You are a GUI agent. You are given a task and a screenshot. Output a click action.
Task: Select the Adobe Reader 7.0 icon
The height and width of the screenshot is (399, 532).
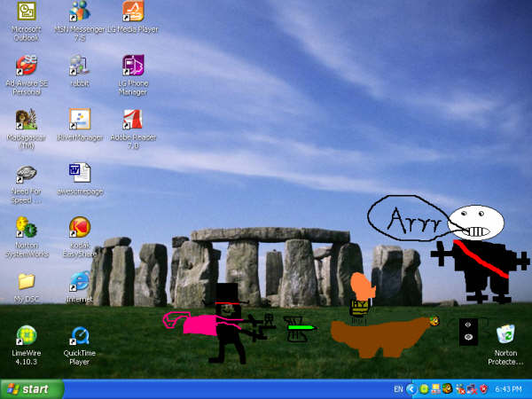[133, 119]
